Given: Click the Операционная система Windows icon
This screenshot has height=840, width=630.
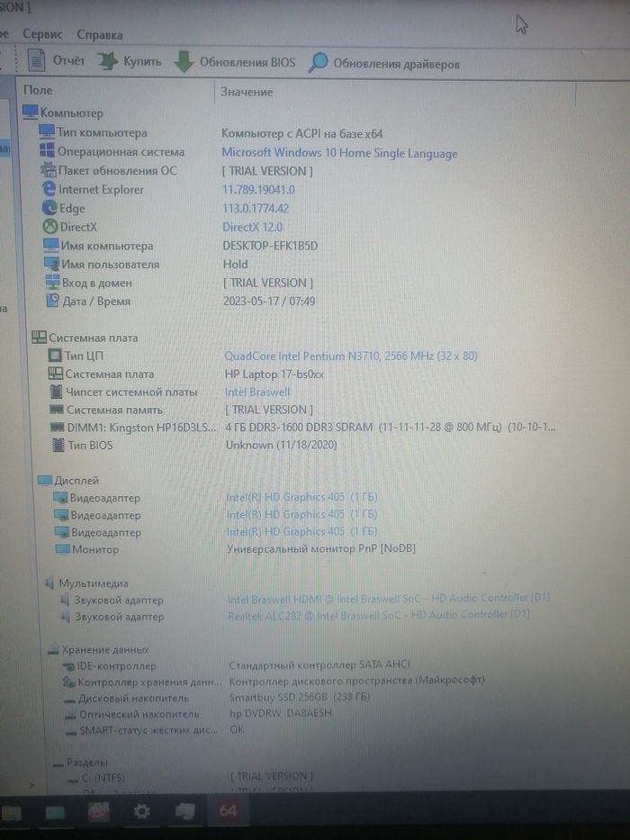Looking at the screenshot, I should [x=47, y=150].
